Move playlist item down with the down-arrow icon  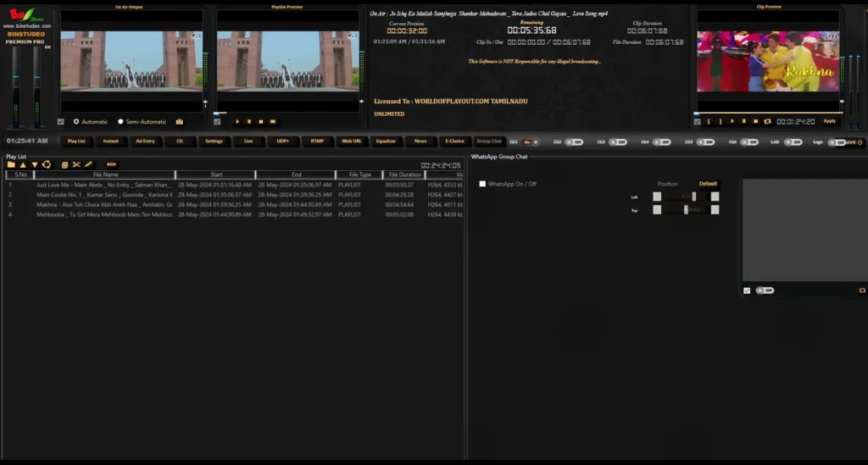(x=35, y=165)
